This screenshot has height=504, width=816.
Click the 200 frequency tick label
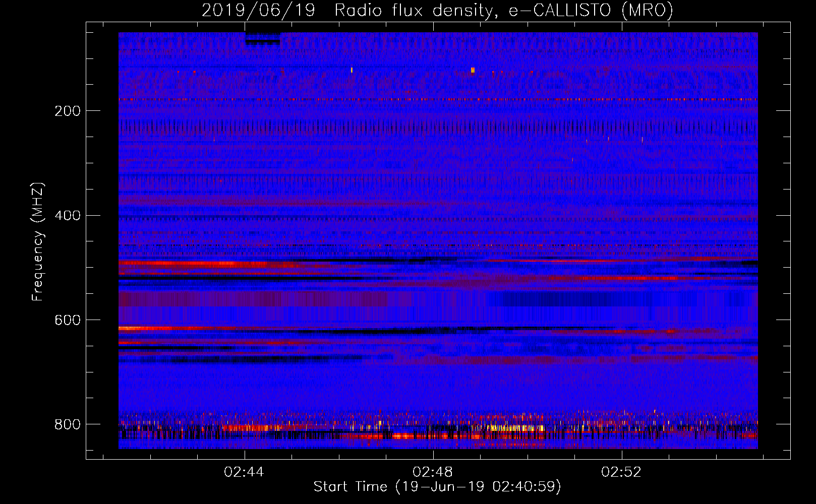[x=68, y=111]
